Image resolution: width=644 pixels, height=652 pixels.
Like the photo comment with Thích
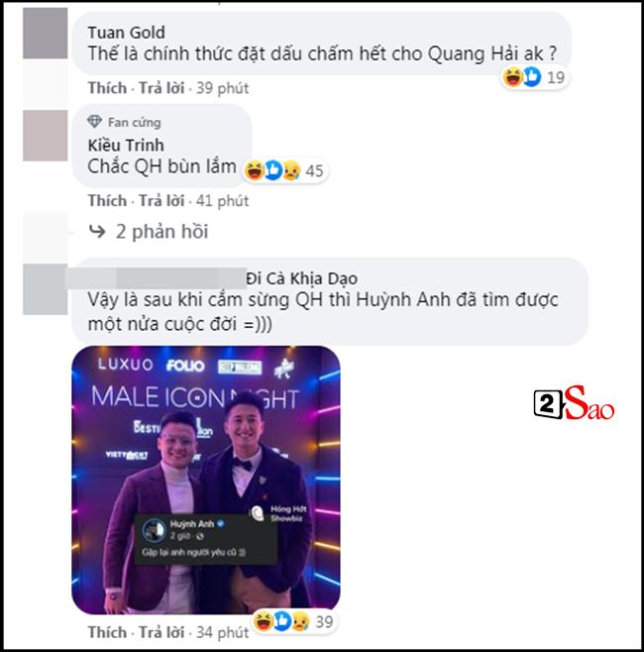pos(107,632)
